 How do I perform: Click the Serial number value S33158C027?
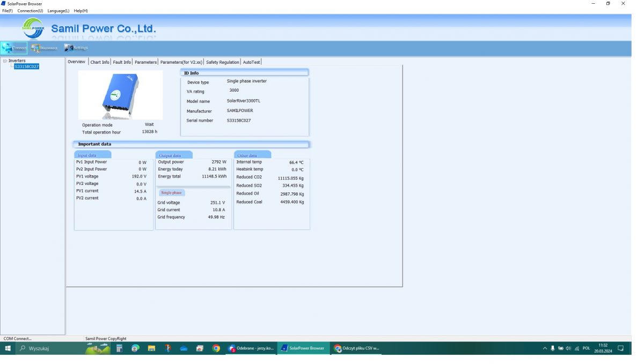pyautogui.click(x=239, y=121)
